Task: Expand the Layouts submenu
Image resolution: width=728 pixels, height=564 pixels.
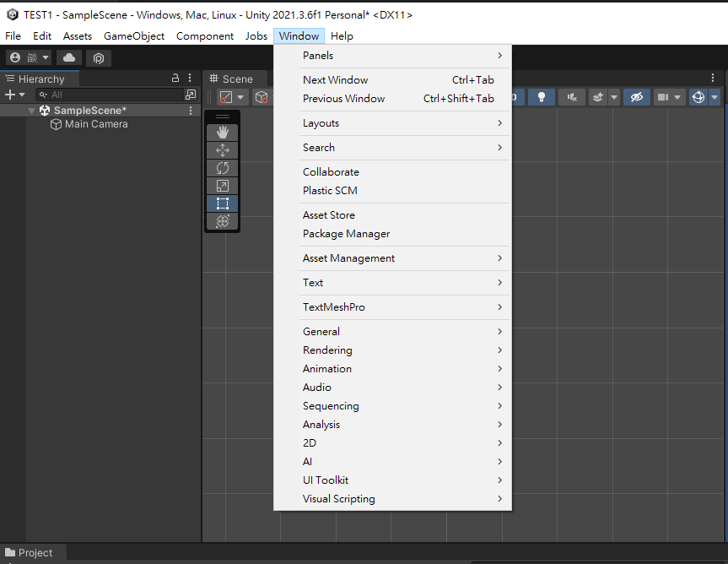Action: tap(393, 123)
